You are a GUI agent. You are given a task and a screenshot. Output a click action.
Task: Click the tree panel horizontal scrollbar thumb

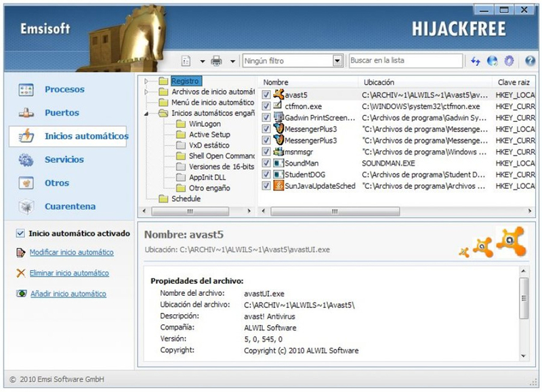tap(190, 211)
